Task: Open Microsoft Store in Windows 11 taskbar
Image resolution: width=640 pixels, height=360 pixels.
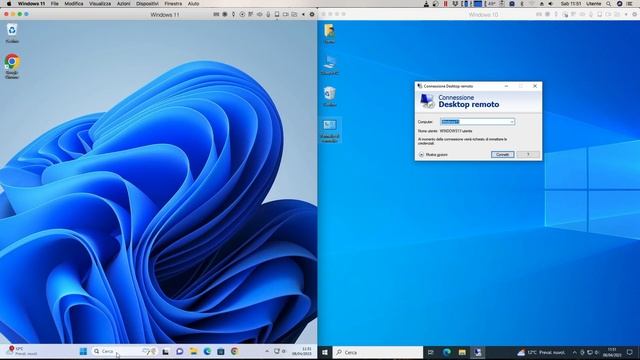Action: click(x=221, y=351)
